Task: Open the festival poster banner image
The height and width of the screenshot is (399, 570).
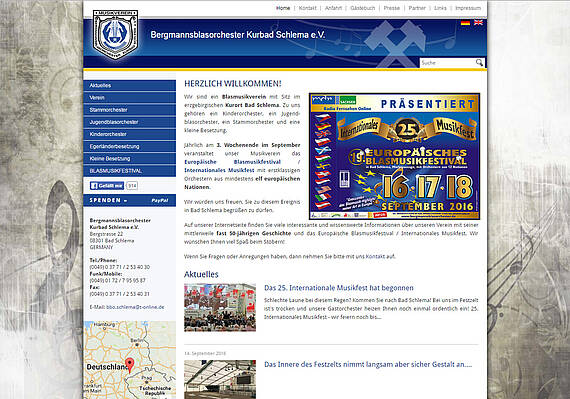Action: 394,156
